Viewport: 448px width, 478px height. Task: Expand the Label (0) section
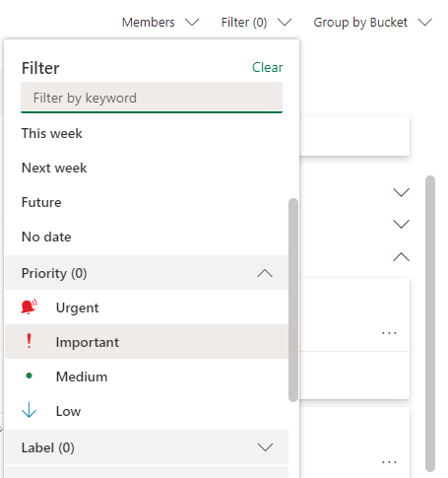pyautogui.click(x=147, y=447)
